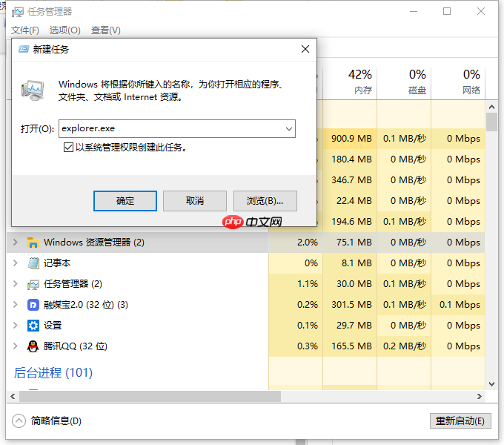Select the Windows 资源管理器 (2) row text

94,242
